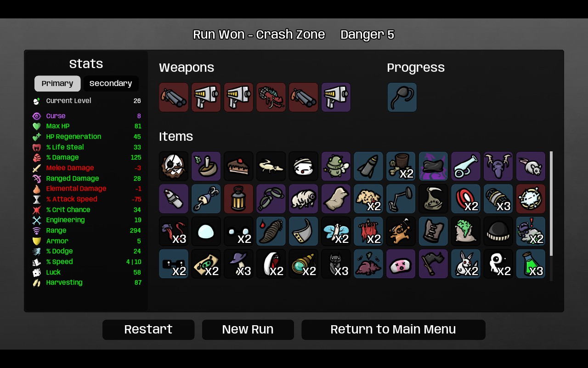Select the lantern item icon
Image resolution: width=588 pixels, height=368 pixels.
(238, 199)
